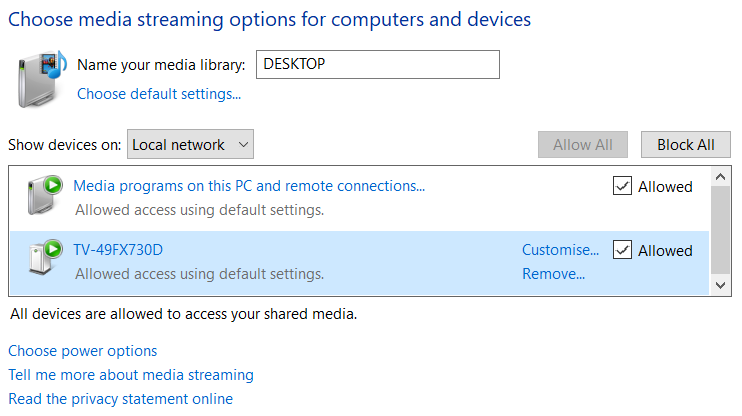Open Media programs on this PC link
This screenshot has width=742, height=416.
click(x=249, y=186)
